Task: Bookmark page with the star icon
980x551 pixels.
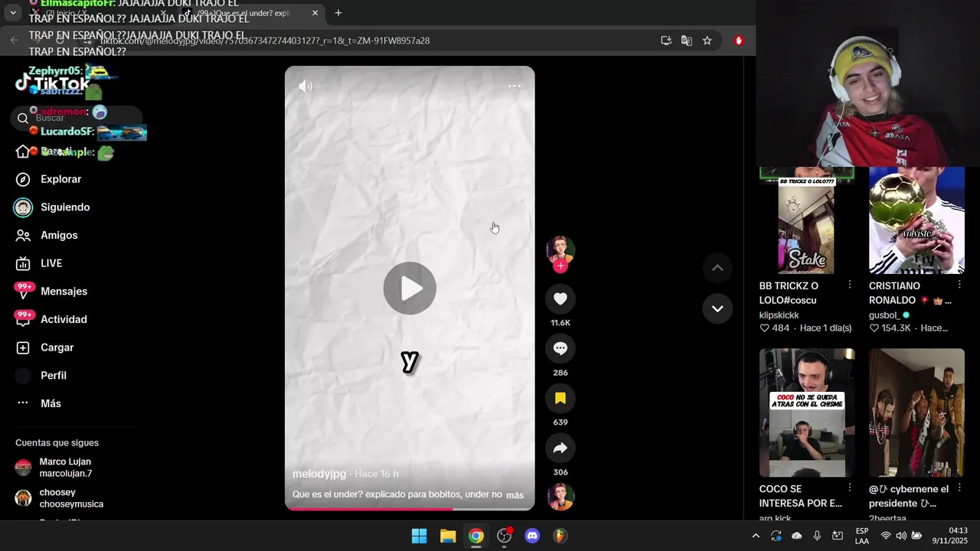Action: pos(707,41)
